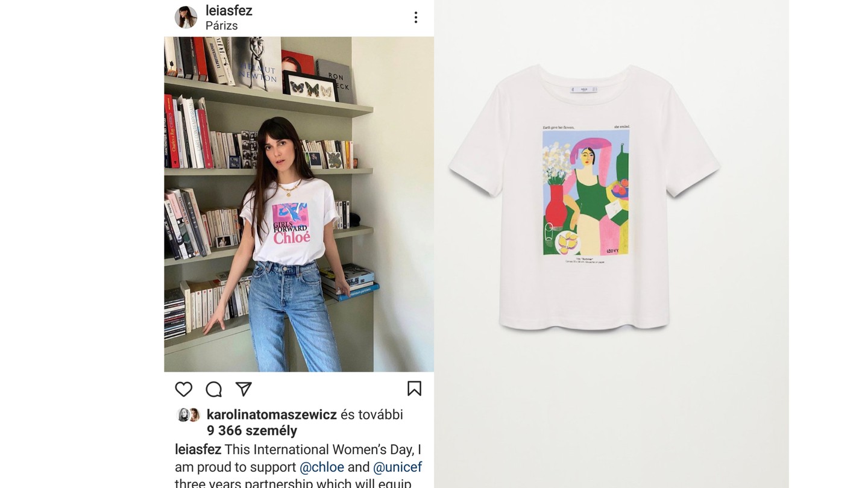Click colorful woman artwork print on t-shirt

coord(586,192)
